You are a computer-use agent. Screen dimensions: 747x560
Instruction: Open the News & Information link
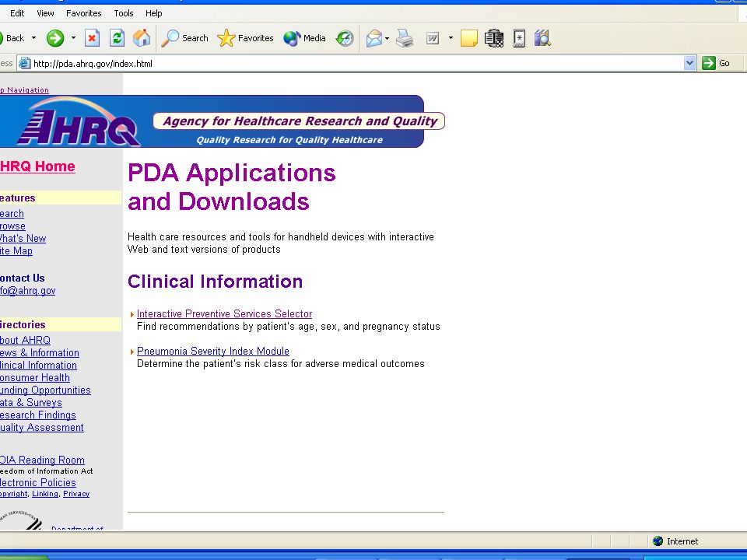40,353
